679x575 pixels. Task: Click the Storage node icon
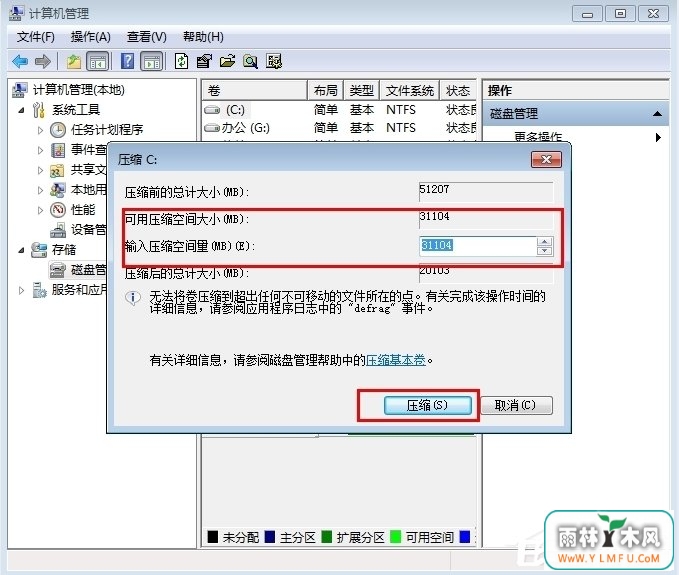(x=39, y=250)
